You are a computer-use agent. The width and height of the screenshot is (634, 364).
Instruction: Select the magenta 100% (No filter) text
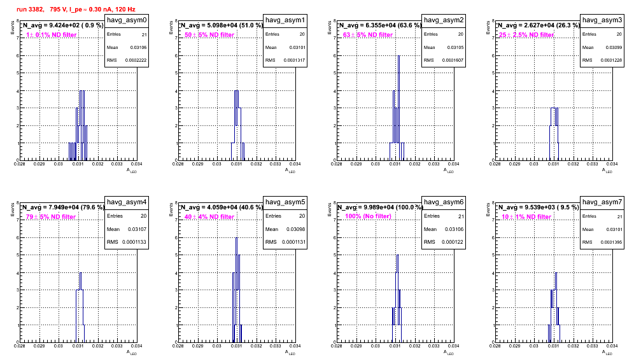click(x=369, y=216)
